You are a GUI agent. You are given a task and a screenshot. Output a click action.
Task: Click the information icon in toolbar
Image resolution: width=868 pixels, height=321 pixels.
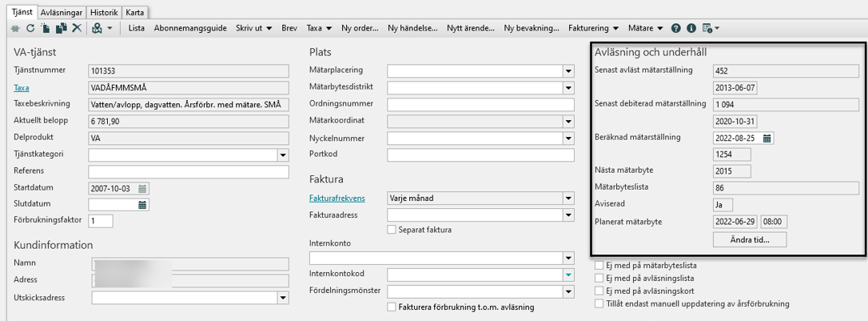coord(691,28)
